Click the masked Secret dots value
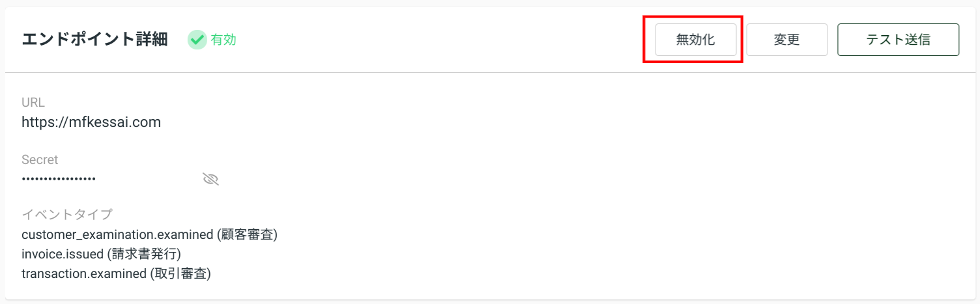This screenshot has width=980, height=304. [x=59, y=178]
